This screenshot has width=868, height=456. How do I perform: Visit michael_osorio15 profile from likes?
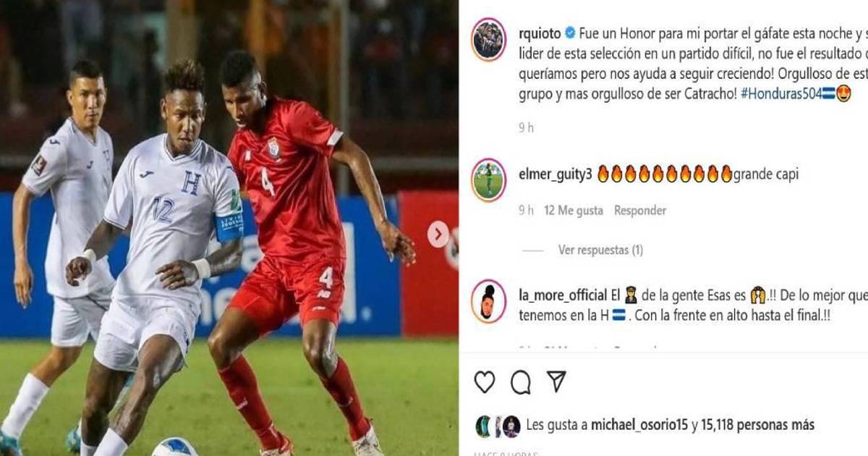[639, 425]
